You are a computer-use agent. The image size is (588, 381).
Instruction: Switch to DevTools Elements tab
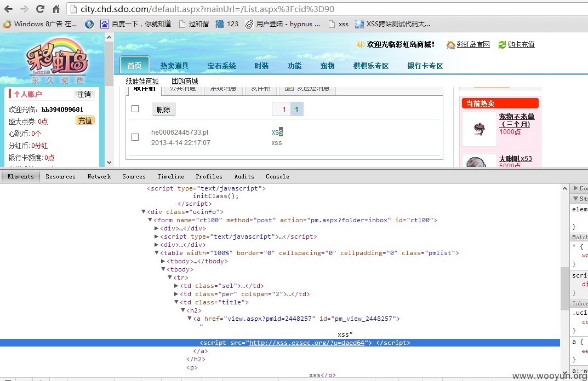pos(21,176)
